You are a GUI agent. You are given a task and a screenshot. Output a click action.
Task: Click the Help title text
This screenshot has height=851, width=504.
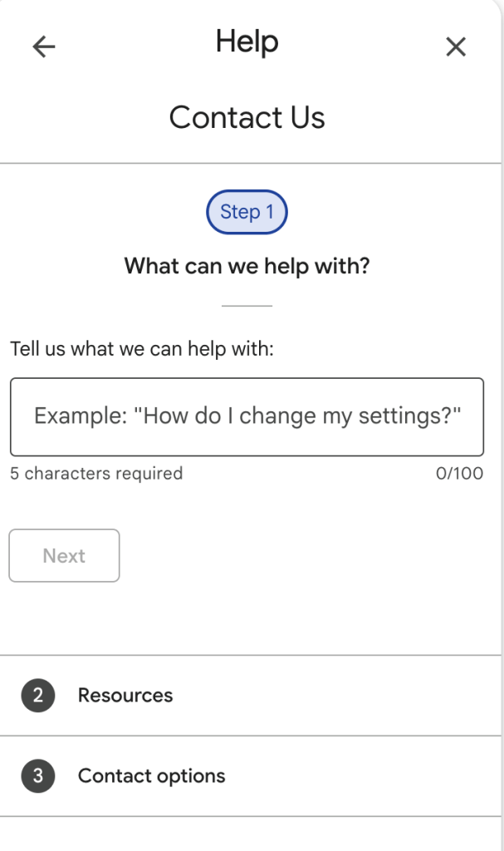(247, 42)
